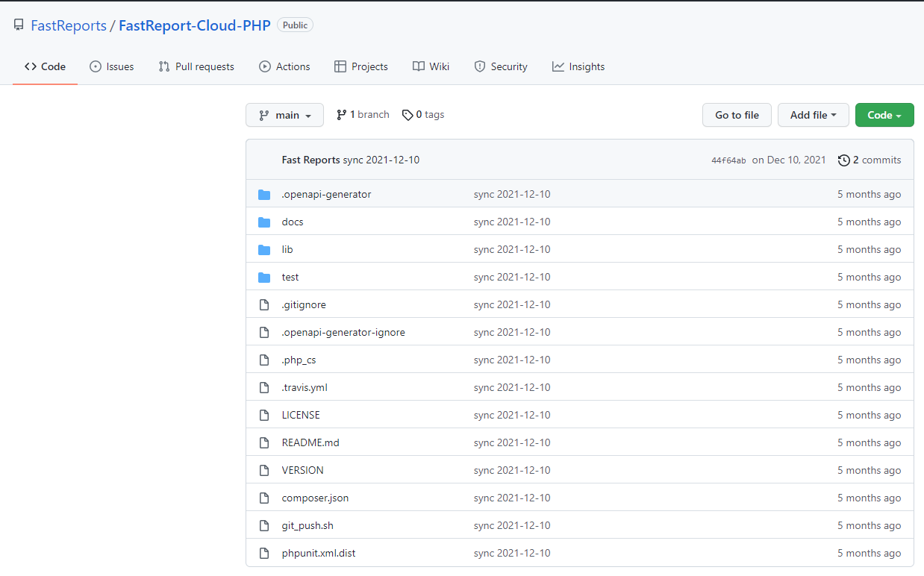Open the FastReport-Cloud-PHP repository link

[194, 25]
